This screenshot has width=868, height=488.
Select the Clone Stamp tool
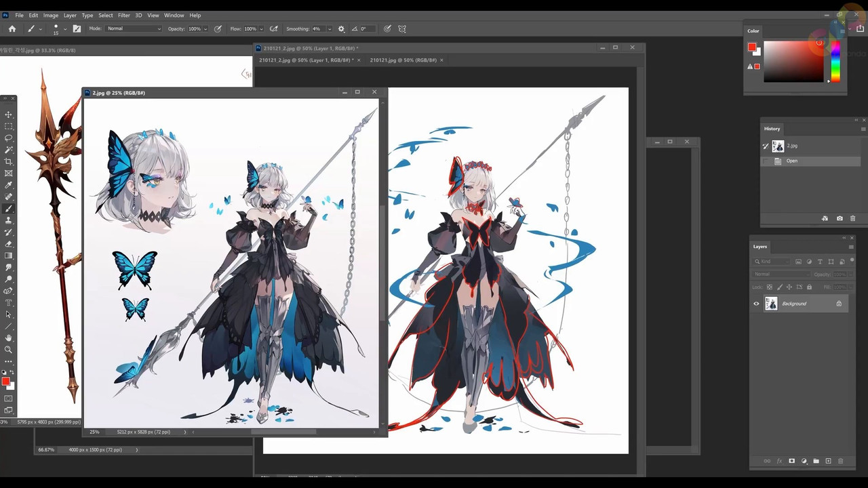(x=8, y=220)
